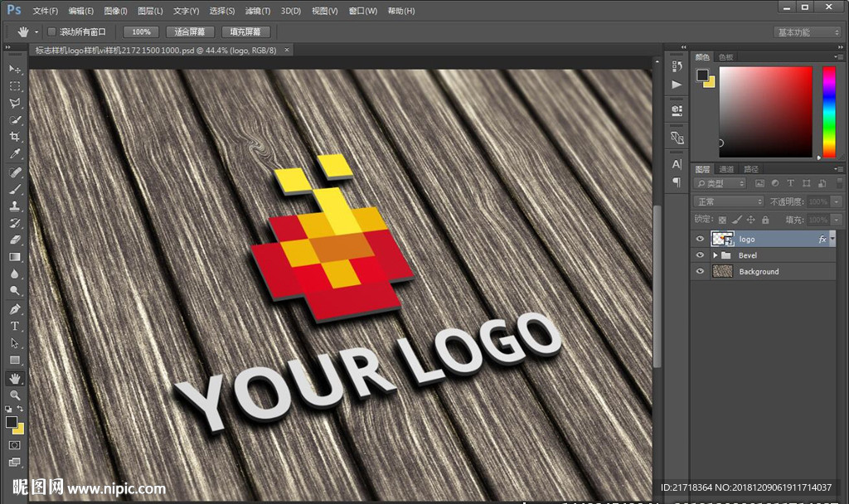The width and height of the screenshot is (849, 504).
Task: Switch to the Swatches tab
Action: (x=726, y=57)
